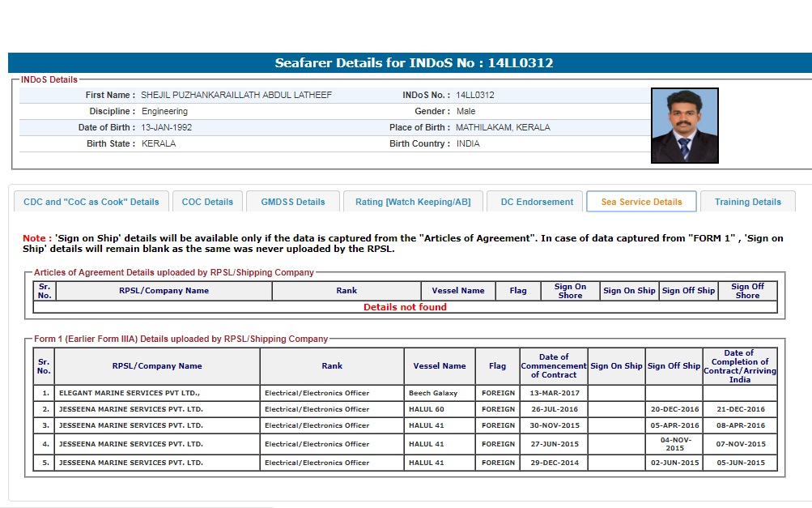The height and width of the screenshot is (508, 812).
Task: Switch to the Training Details tab
Action: coord(747,202)
